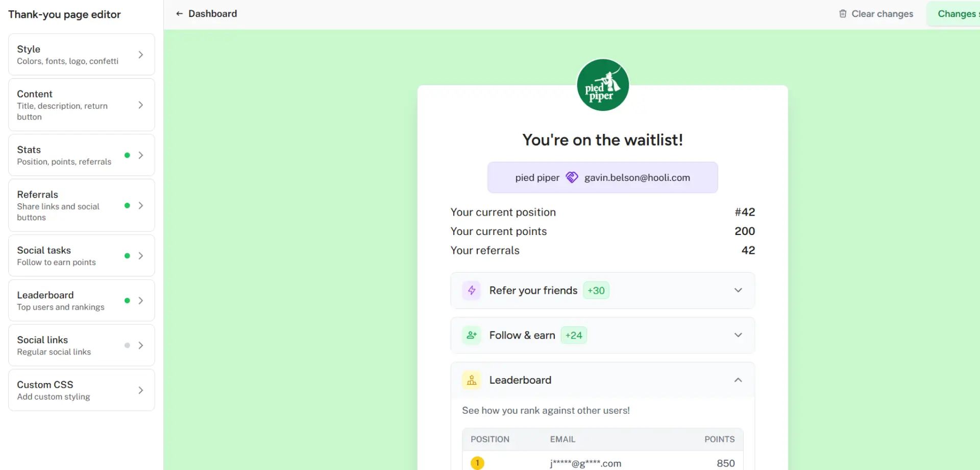The image size is (980, 470).
Task: Open the Referrals section chevron
Action: coord(141,205)
